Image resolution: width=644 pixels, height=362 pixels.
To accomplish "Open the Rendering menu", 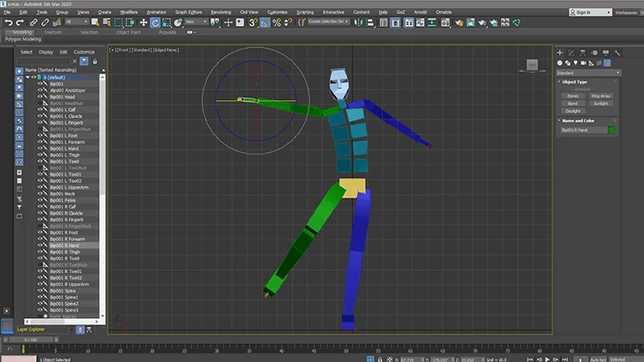I will (x=221, y=13).
